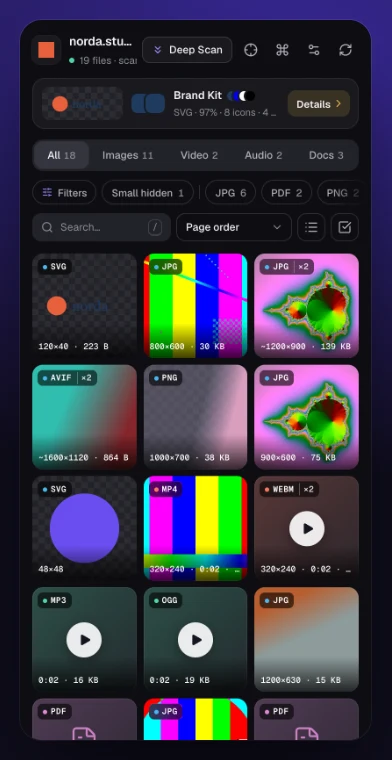Toggle the Small hidden filter chip
392x760 pixels.
(147, 193)
